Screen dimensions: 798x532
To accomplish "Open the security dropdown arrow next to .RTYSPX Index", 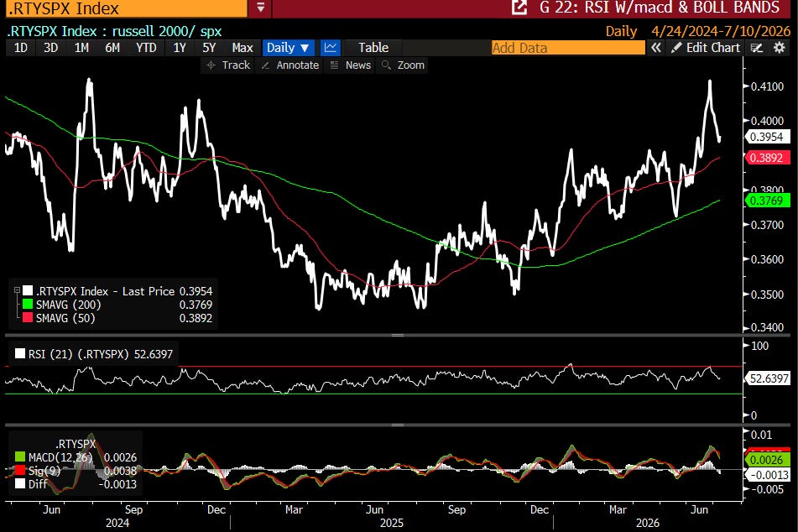I will pos(261,8).
